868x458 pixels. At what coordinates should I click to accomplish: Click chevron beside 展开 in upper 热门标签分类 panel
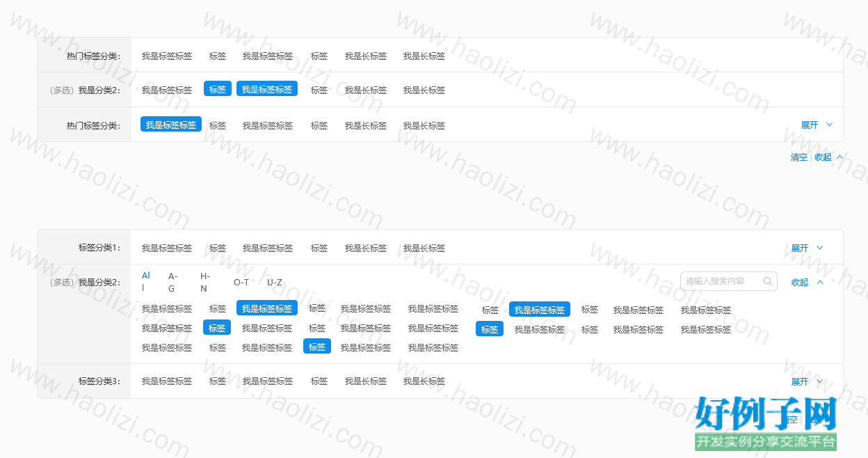(x=829, y=125)
